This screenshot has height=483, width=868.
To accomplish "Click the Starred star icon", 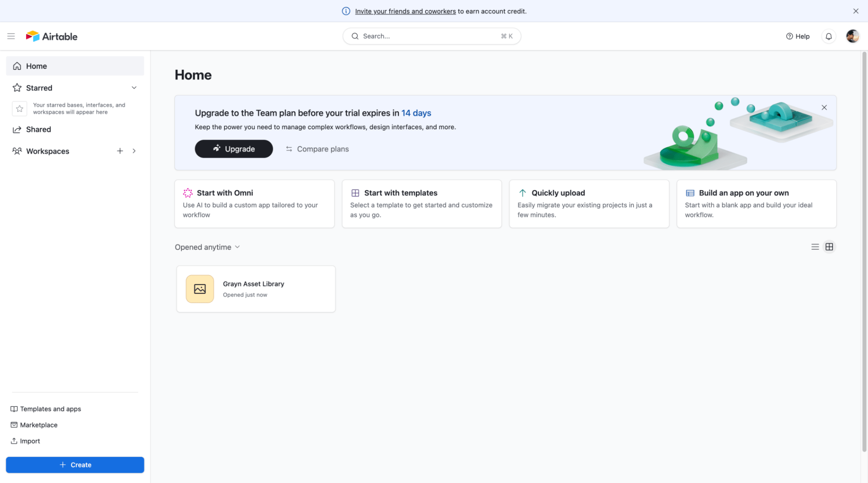I will click(17, 88).
